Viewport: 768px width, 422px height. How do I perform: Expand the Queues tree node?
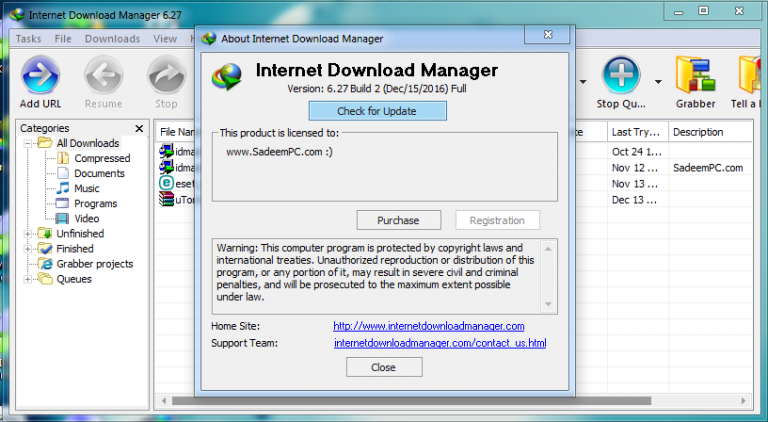coord(28,279)
